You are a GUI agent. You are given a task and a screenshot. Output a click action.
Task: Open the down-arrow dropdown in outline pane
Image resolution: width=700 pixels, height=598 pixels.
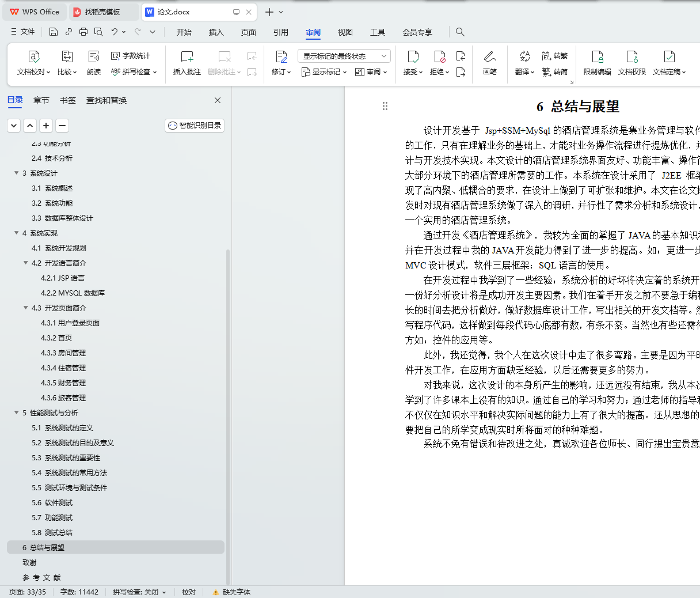(x=14, y=125)
